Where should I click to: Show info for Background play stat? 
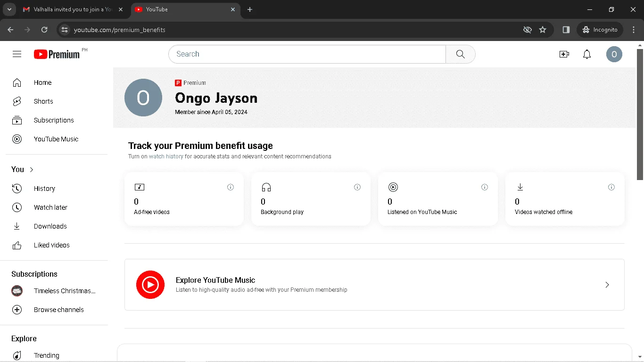[357, 187]
